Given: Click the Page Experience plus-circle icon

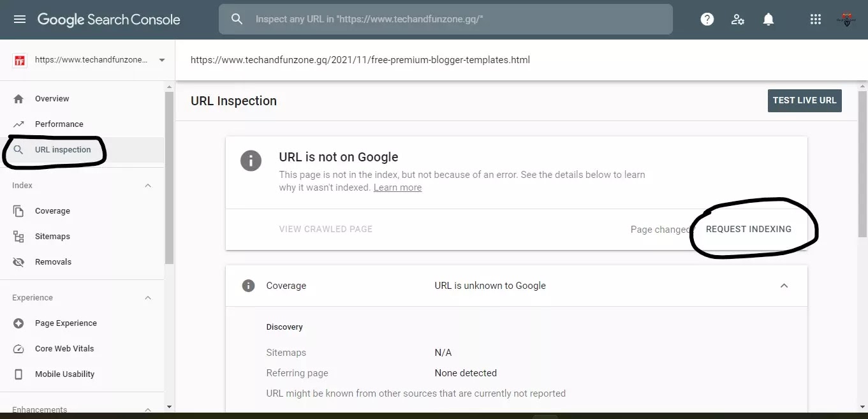Looking at the screenshot, I should 18,323.
